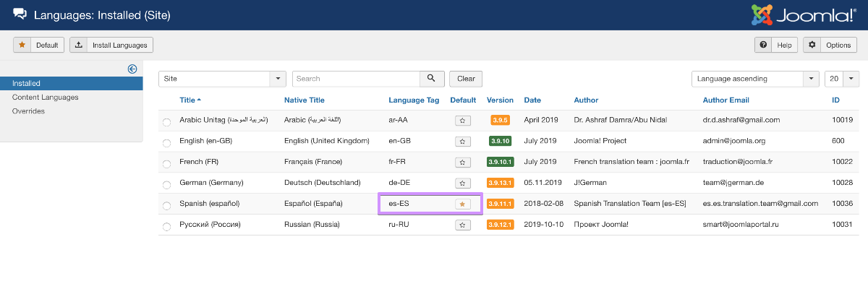
Task: Select the Arabic Unitag radio button
Action: tap(167, 122)
